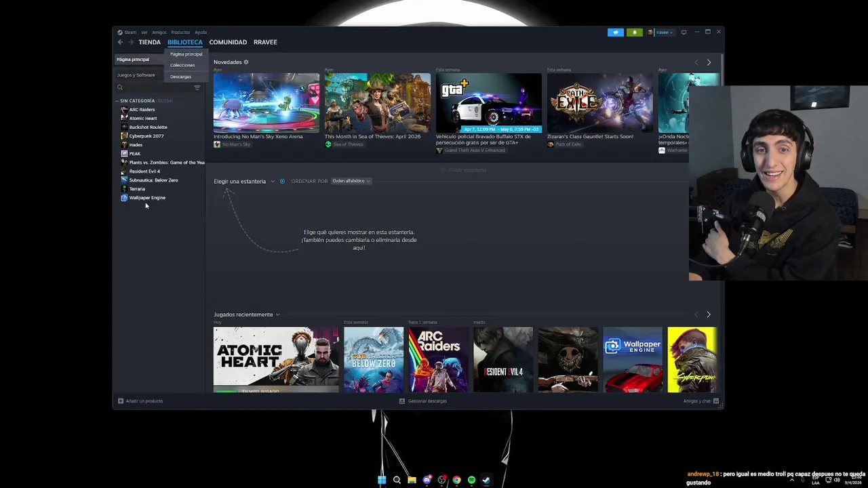Select Descargas in the Biblioteca submenu
The image size is (868, 488).
180,77
